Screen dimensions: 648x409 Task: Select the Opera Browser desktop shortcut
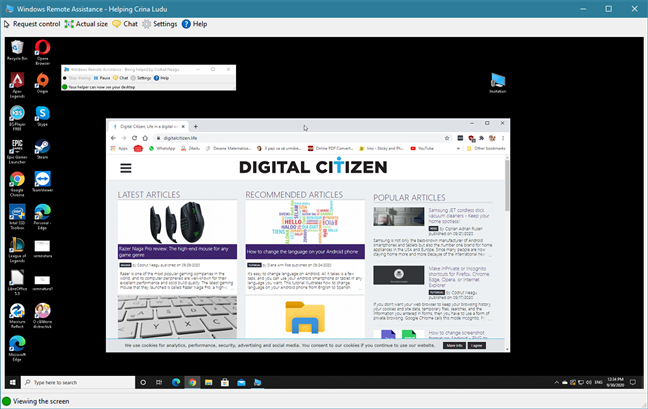tap(42, 52)
